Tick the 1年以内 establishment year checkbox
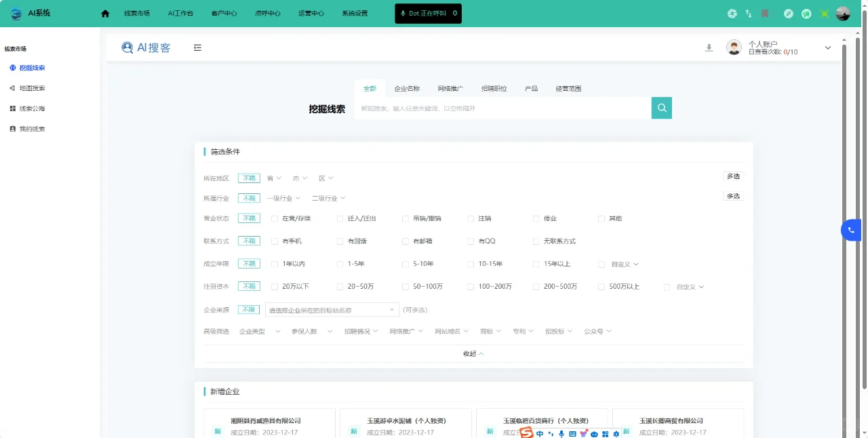Screen dimensions: 868x438 275,264
